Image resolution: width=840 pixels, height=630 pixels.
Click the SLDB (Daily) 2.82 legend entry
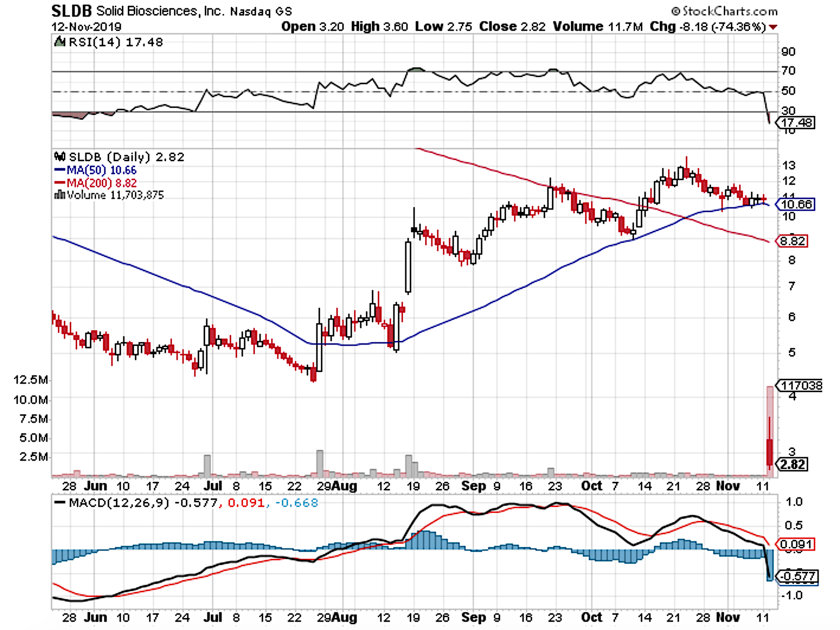pyautogui.click(x=126, y=157)
